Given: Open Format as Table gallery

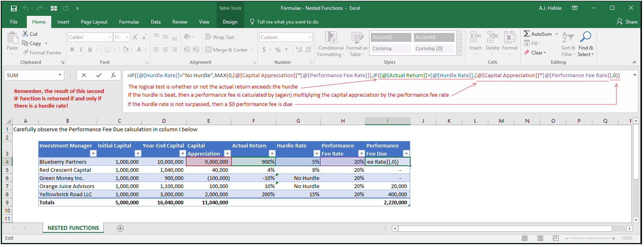Looking at the screenshot, I should click(x=357, y=44).
